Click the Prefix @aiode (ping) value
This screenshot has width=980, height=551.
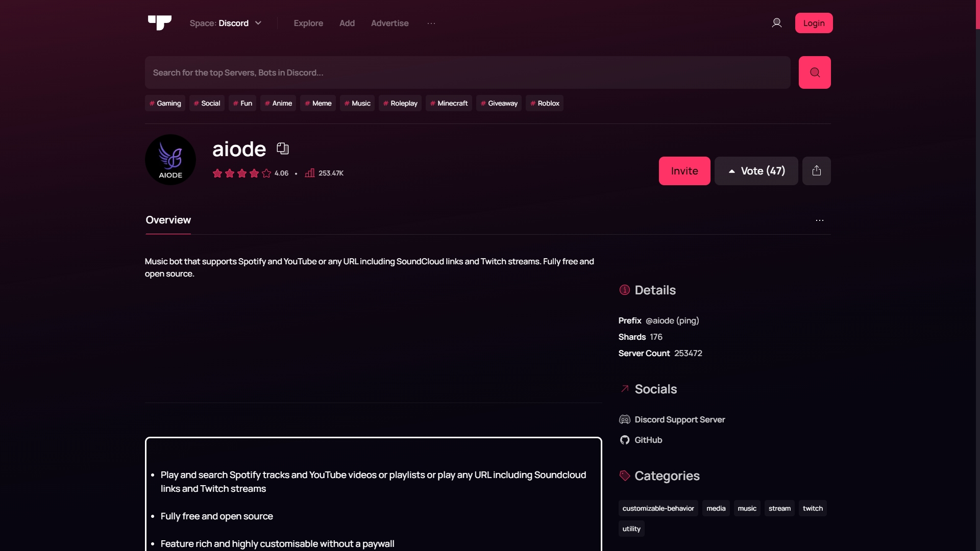[x=672, y=320]
